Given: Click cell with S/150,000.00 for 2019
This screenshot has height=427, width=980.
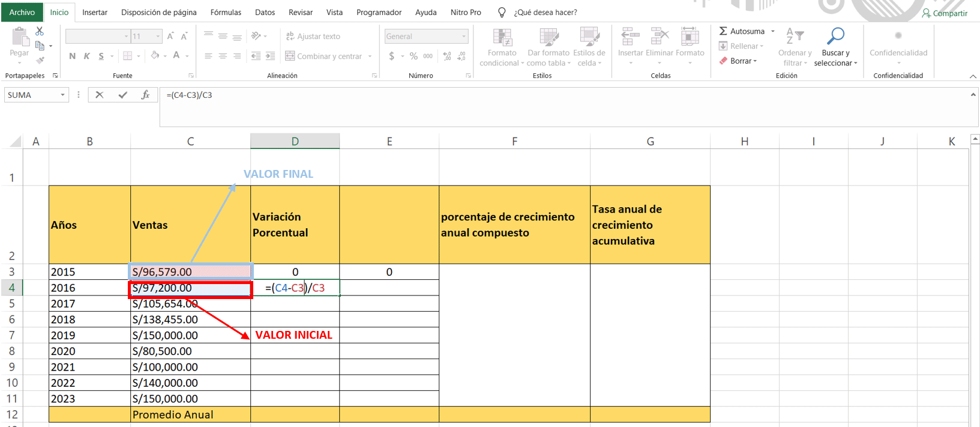Looking at the screenshot, I should [x=190, y=335].
